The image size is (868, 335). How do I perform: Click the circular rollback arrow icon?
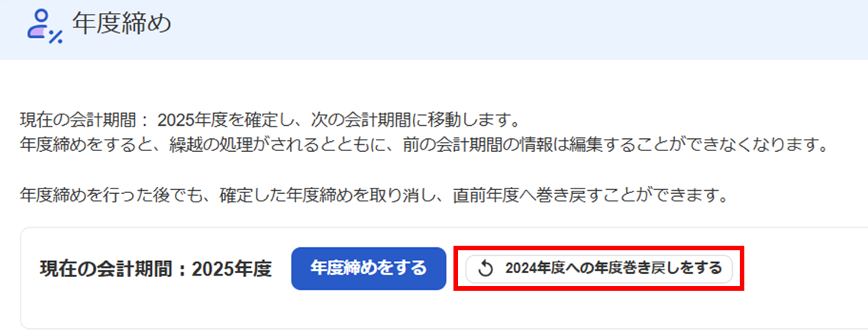(486, 269)
